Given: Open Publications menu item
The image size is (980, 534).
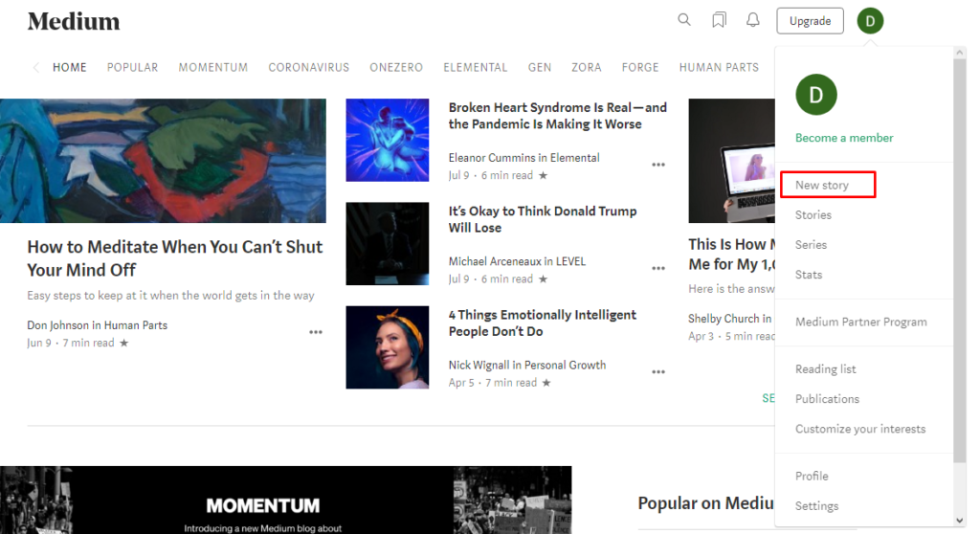Looking at the screenshot, I should [x=827, y=399].
